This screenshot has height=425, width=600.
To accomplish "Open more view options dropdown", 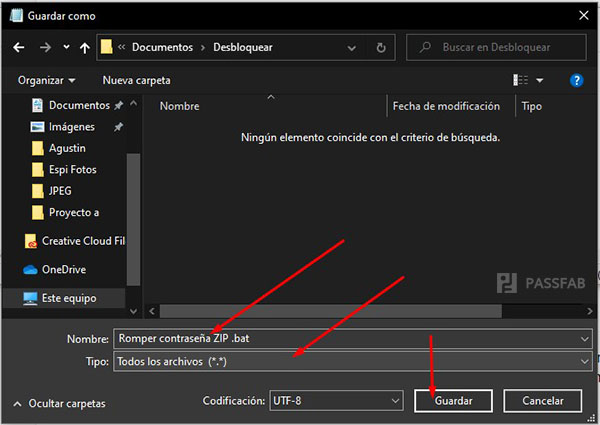I will [x=540, y=80].
